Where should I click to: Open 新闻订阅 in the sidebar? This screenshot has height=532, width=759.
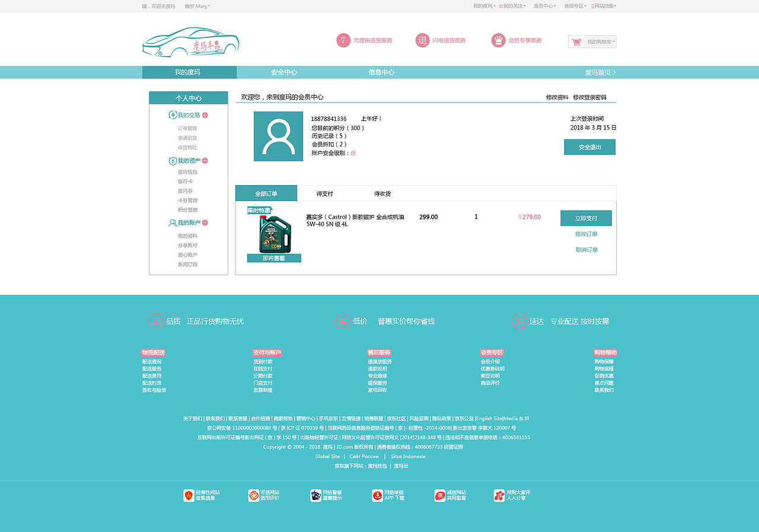[187, 265]
